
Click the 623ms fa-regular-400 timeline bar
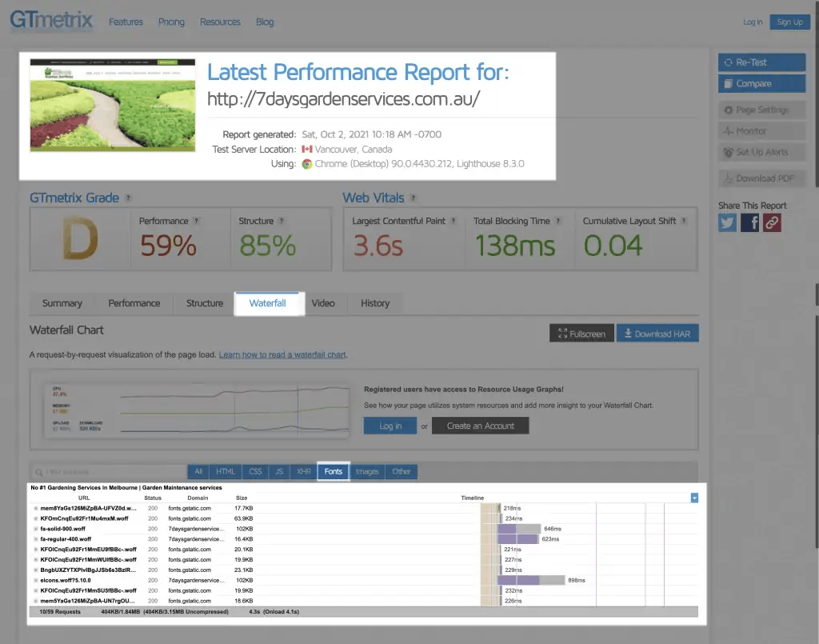(518, 539)
